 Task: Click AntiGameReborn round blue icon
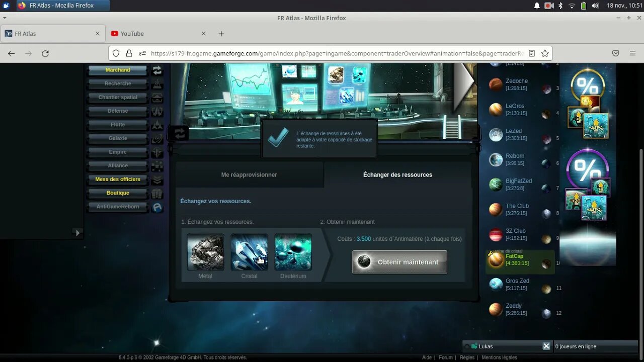pyautogui.click(x=157, y=207)
